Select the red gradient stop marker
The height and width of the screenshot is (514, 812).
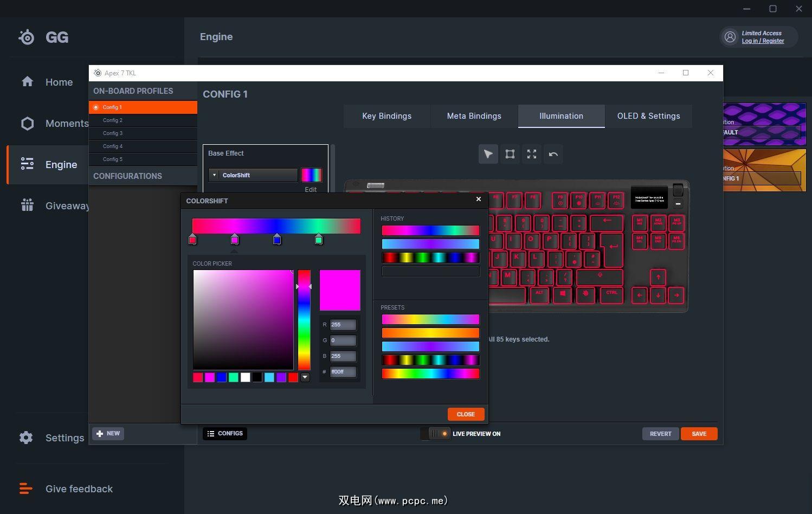tap(192, 240)
